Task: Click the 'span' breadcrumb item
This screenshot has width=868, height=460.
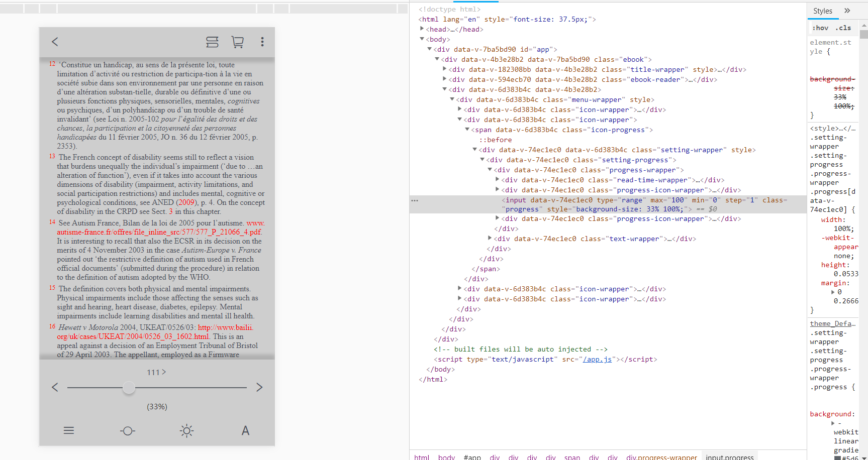Action: (x=572, y=457)
